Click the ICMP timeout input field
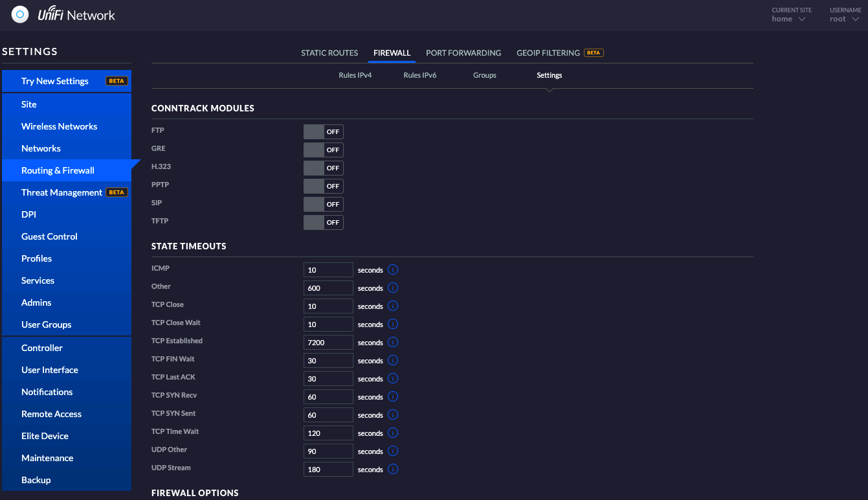This screenshot has width=868, height=500. tap(328, 269)
